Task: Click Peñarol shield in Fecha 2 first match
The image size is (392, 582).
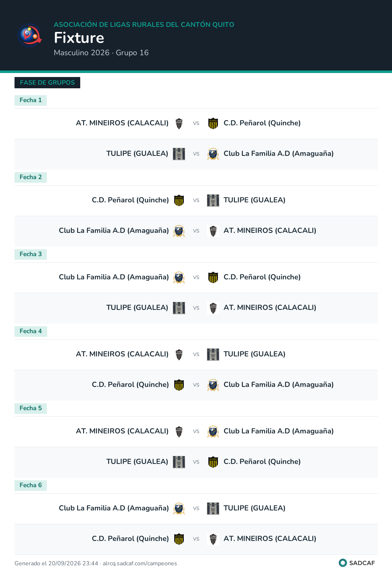Action: (179, 201)
